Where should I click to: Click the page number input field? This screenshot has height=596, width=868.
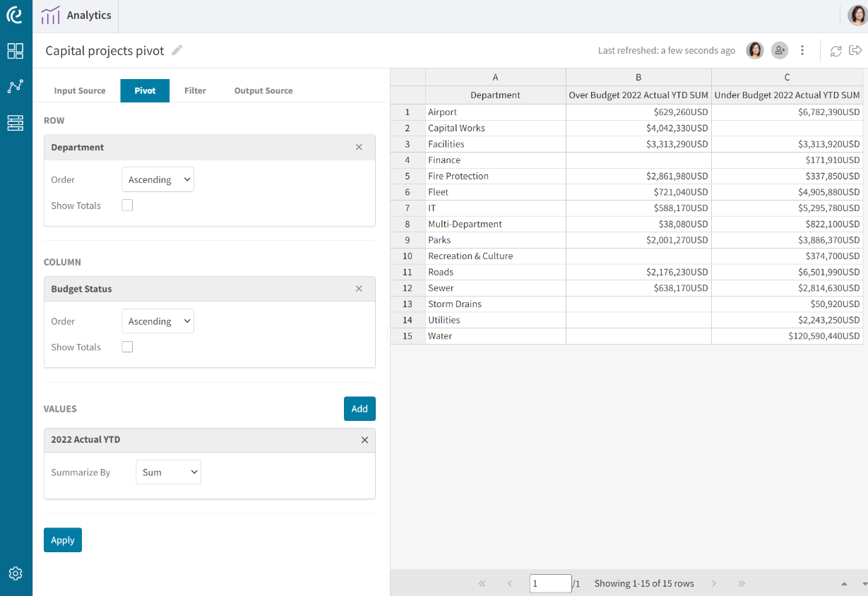[x=550, y=583]
